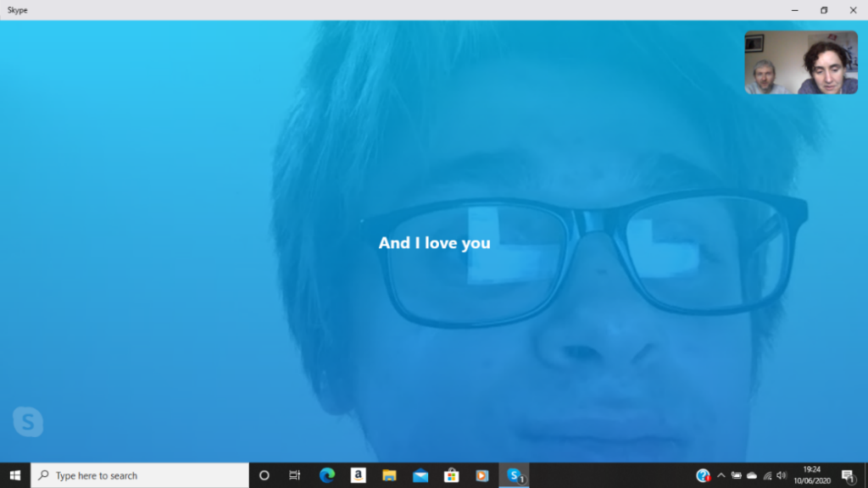This screenshot has height=488, width=868.
Task: Launch Microsoft Edge from the taskbar
Action: pyautogui.click(x=327, y=475)
